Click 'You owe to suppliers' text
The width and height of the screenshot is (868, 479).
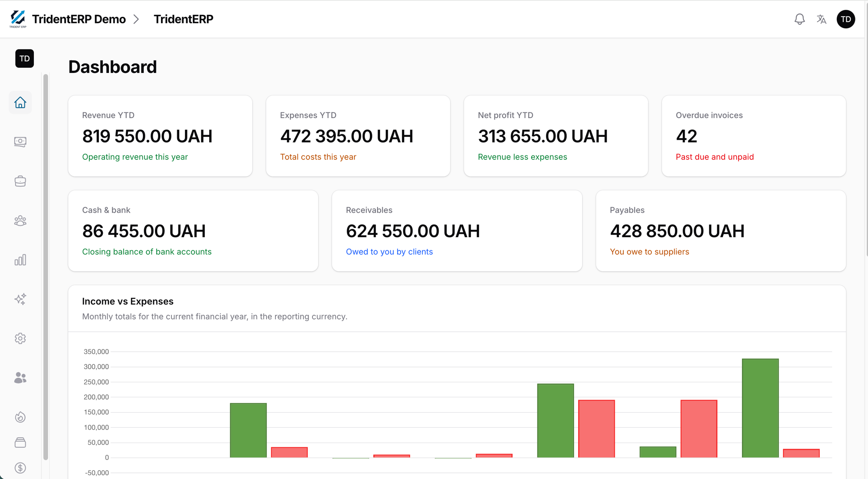(x=649, y=252)
